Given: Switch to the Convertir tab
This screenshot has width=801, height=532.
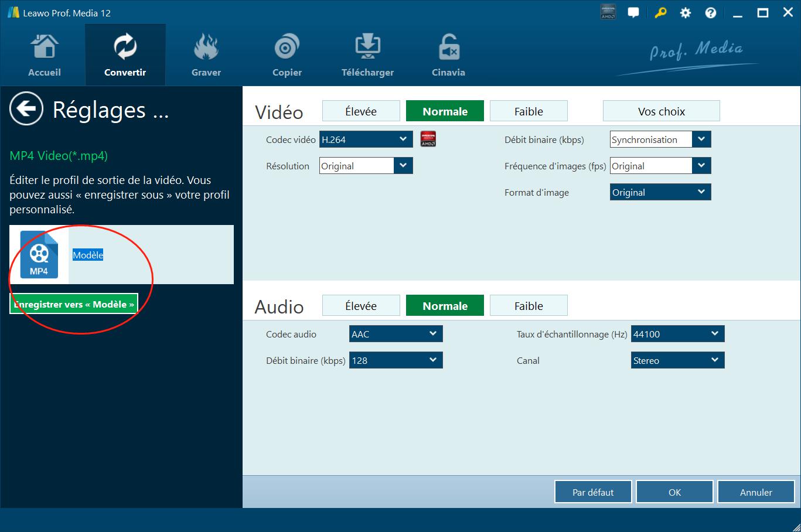Looking at the screenshot, I should point(125,56).
